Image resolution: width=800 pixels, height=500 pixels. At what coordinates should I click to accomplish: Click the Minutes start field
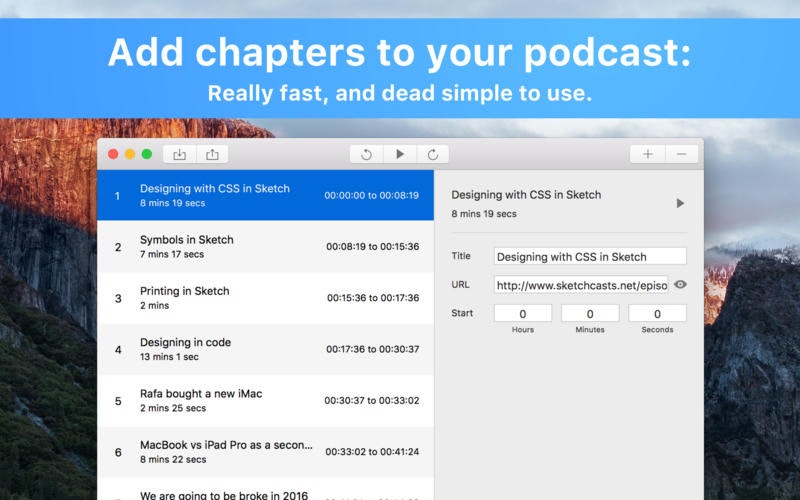coord(590,313)
